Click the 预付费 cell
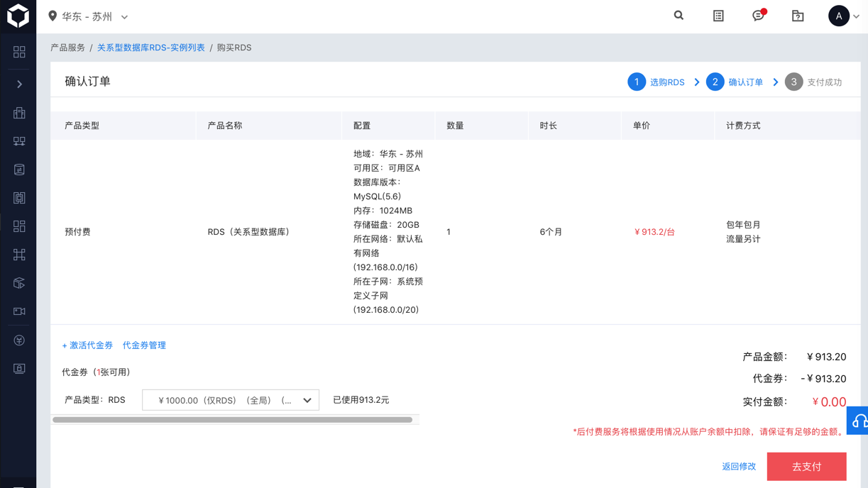868x488 pixels. coord(77,232)
